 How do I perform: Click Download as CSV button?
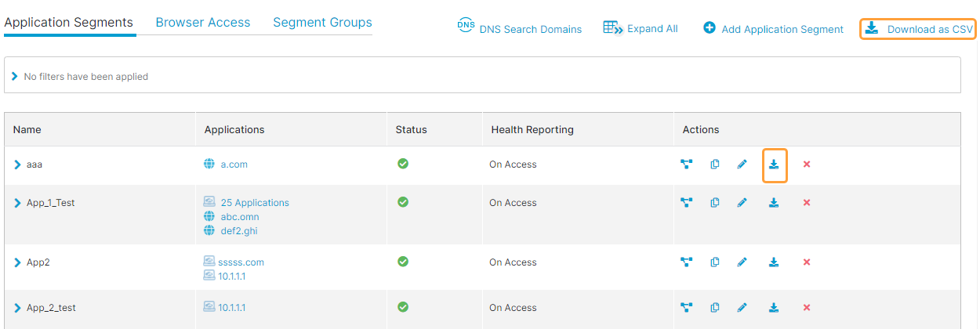pos(918,29)
